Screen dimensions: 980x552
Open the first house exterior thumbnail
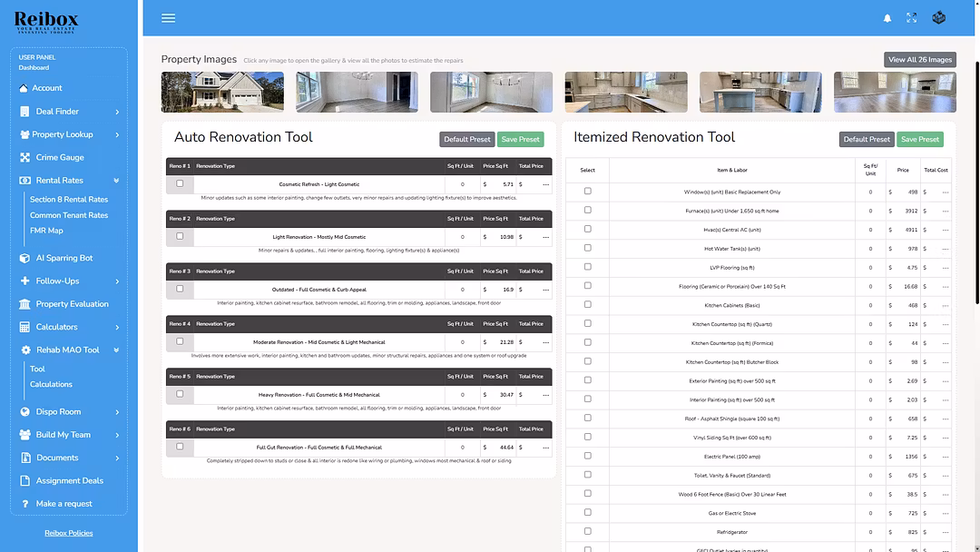[x=222, y=92]
